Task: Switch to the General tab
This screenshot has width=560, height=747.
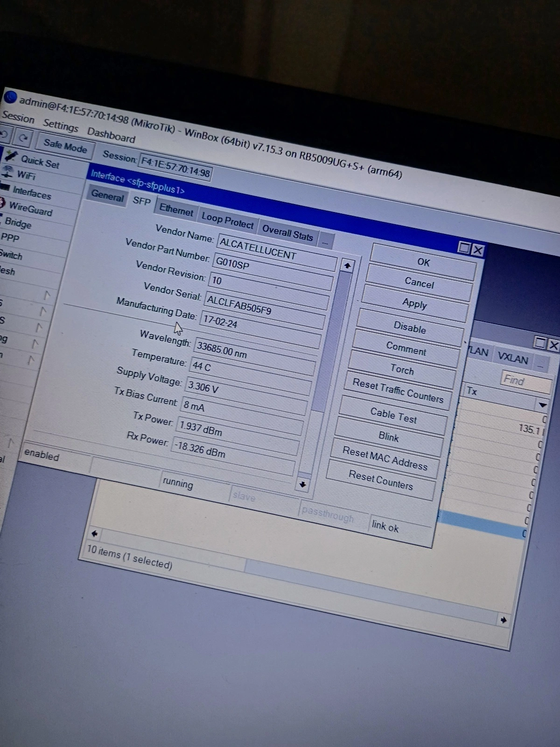Action: tap(107, 195)
